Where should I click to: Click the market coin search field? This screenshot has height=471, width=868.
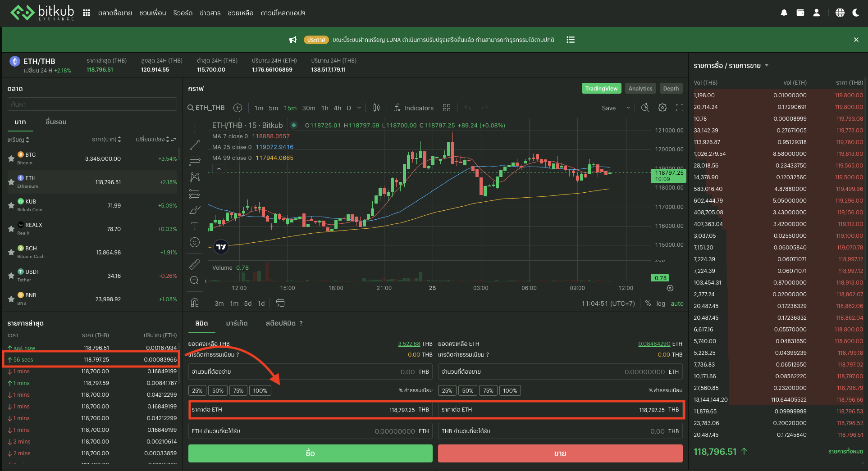(x=92, y=104)
